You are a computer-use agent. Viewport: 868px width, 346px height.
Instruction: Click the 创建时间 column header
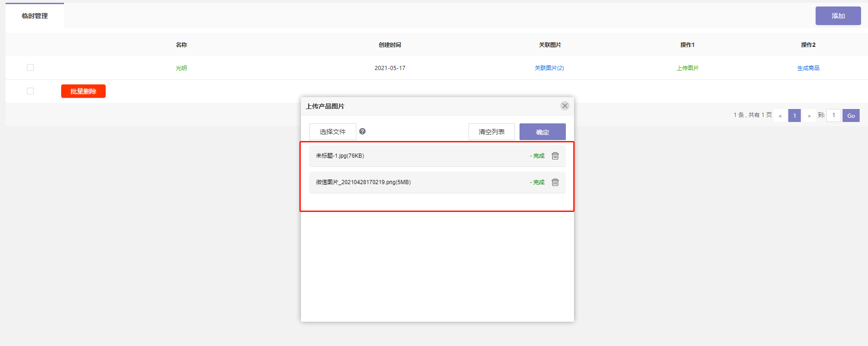pyautogui.click(x=390, y=45)
